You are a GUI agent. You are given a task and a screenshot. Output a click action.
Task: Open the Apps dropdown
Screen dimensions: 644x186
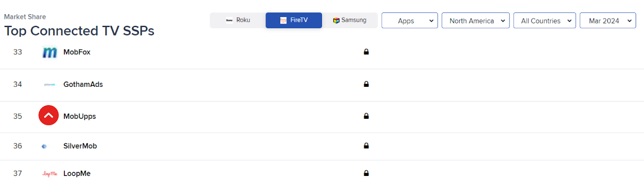pos(410,20)
